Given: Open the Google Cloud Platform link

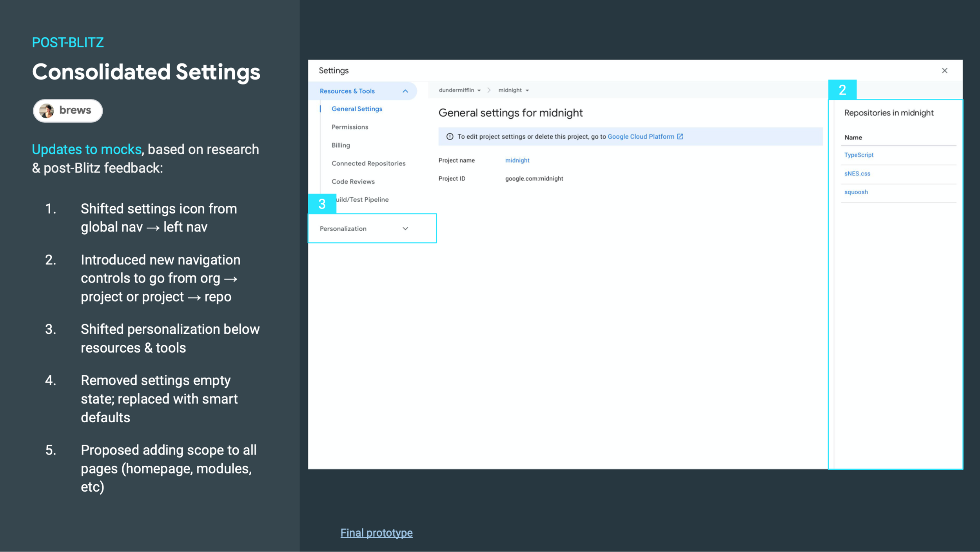Looking at the screenshot, I should coord(641,136).
